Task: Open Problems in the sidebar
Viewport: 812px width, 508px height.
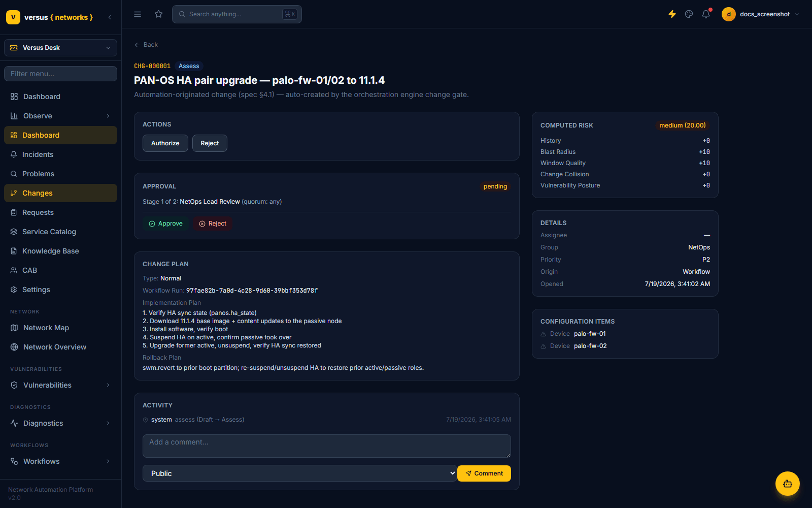Action: point(60,174)
